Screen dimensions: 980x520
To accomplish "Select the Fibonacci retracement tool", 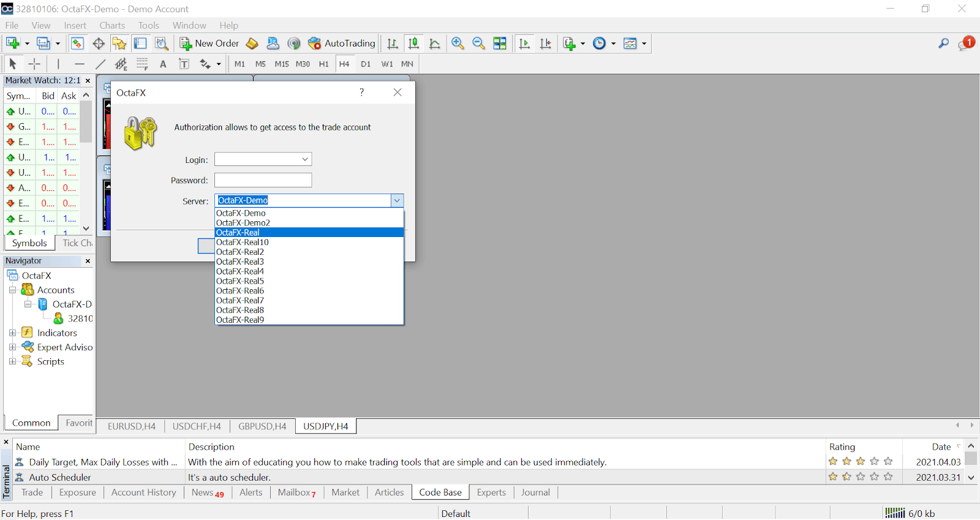I will click(142, 64).
